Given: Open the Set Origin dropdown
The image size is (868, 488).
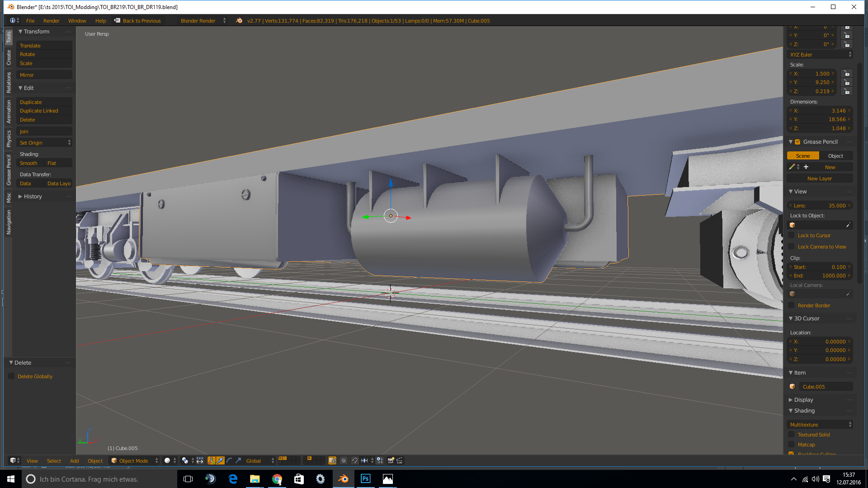Looking at the screenshot, I should click(44, 143).
